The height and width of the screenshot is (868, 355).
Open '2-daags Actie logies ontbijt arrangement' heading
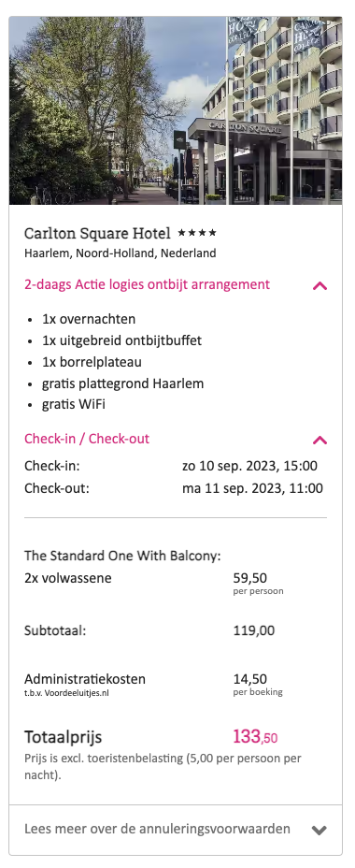pyautogui.click(x=147, y=284)
